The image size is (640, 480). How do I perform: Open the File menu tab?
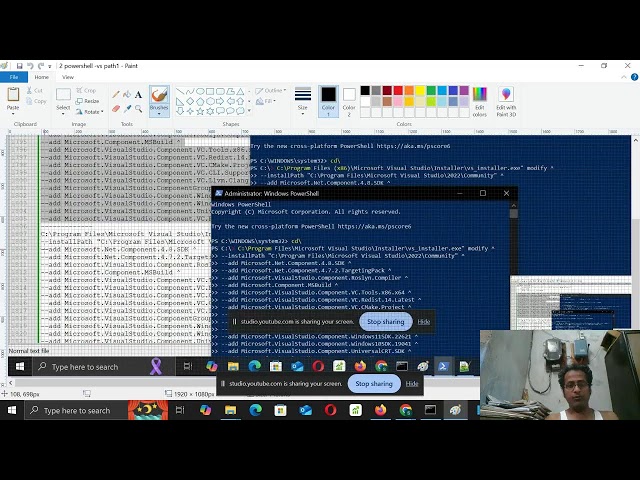click(x=14, y=77)
